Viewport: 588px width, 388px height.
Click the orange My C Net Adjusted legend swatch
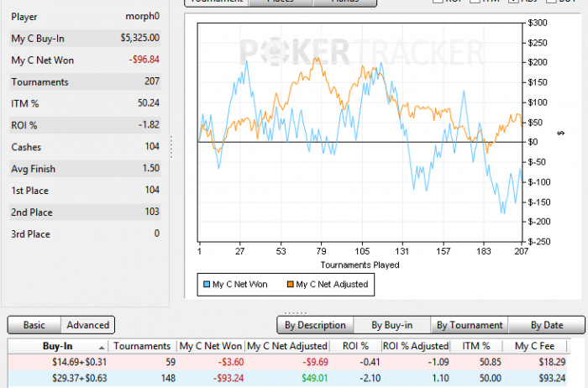click(x=290, y=284)
